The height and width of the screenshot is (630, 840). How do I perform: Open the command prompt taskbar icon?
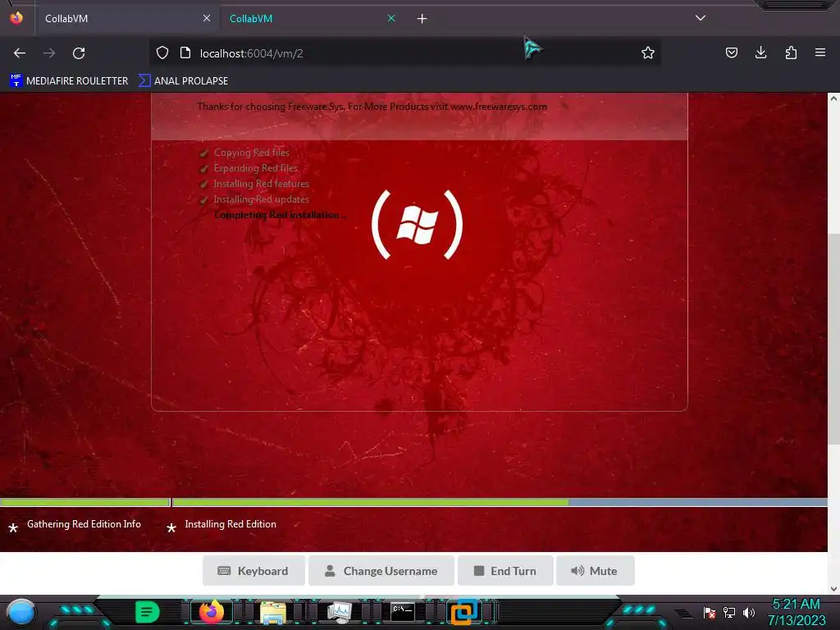tap(402, 612)
